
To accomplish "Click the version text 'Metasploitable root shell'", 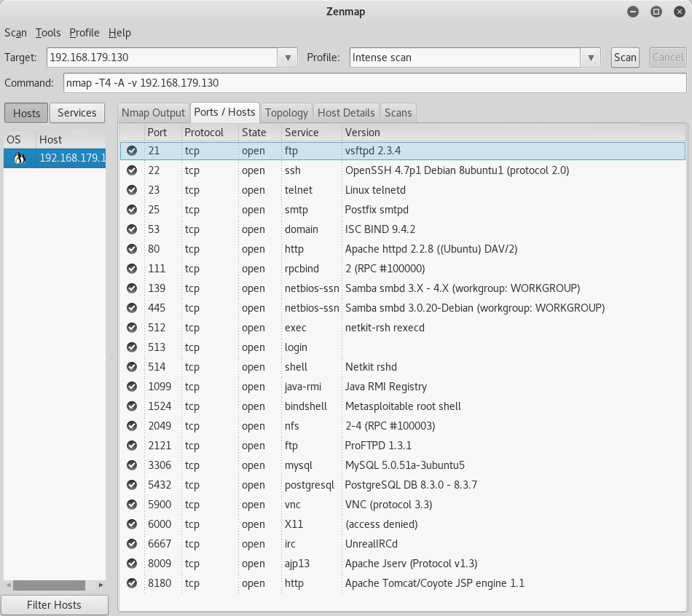I will point(403,406).
